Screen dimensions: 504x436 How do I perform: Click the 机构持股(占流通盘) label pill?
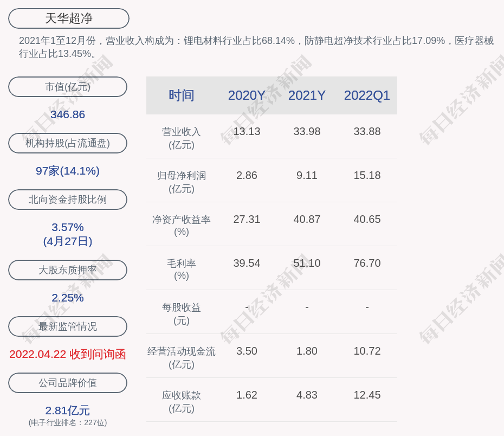coord(68,143)
